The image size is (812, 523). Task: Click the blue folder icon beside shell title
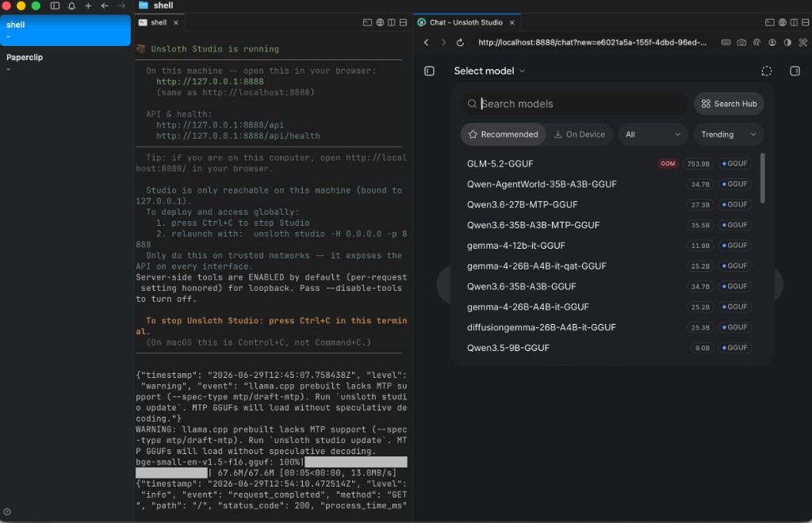pos(144,6)
